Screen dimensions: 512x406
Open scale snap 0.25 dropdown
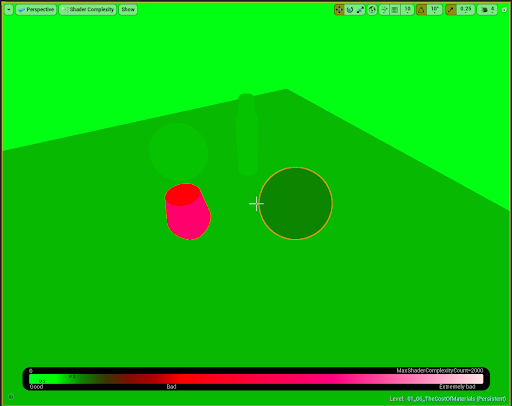tap(465, 10)
